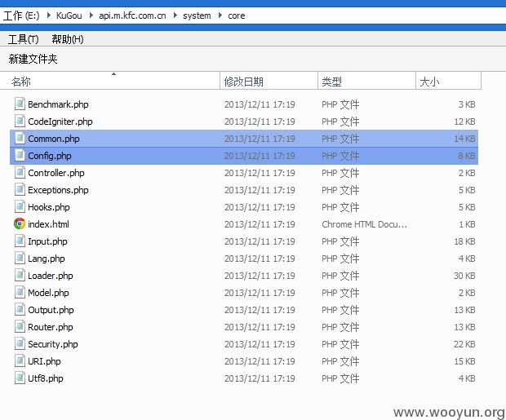Click the 18 KB size of Input.php
Screen dimensions: 506x420
[464, 241]
